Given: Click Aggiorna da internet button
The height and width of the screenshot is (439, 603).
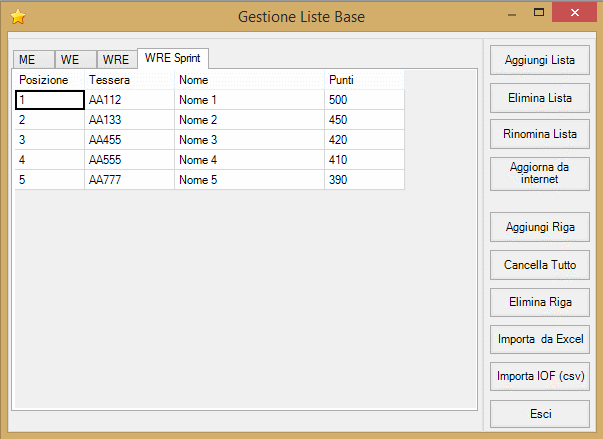Looking at the screenshot, I should click(x=540, y=173).
